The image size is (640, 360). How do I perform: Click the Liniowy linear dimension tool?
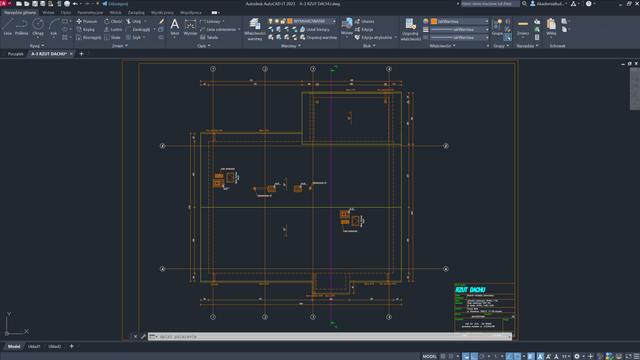[211, 21]
